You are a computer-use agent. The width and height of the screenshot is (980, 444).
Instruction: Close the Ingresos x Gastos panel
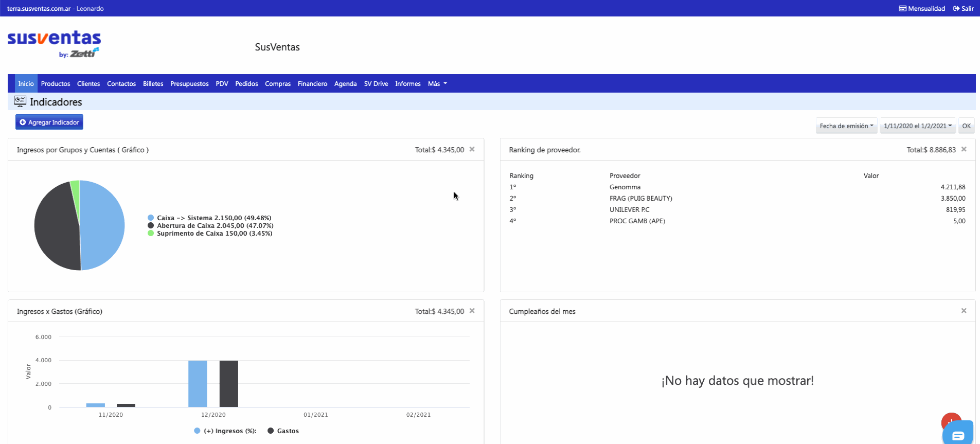click(472, 311)
